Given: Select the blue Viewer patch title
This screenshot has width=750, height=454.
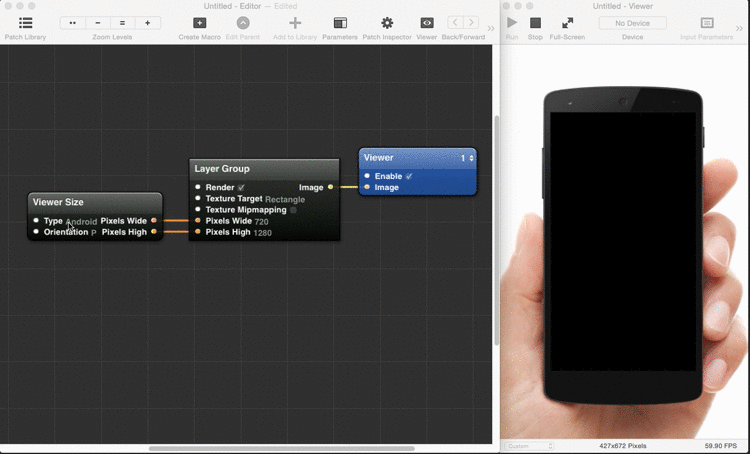Looking at the screenshot, I should (378, 157).
